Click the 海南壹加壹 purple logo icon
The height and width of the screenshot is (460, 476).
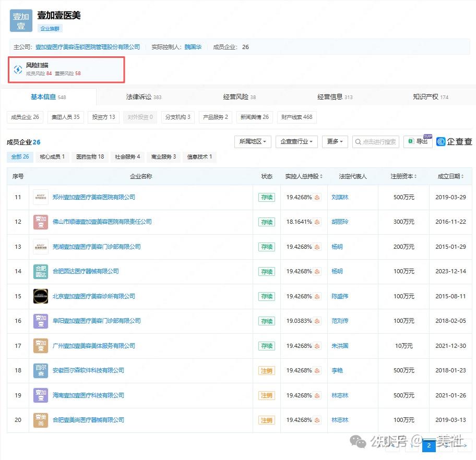pyautogui.click(x=41, y=395)
